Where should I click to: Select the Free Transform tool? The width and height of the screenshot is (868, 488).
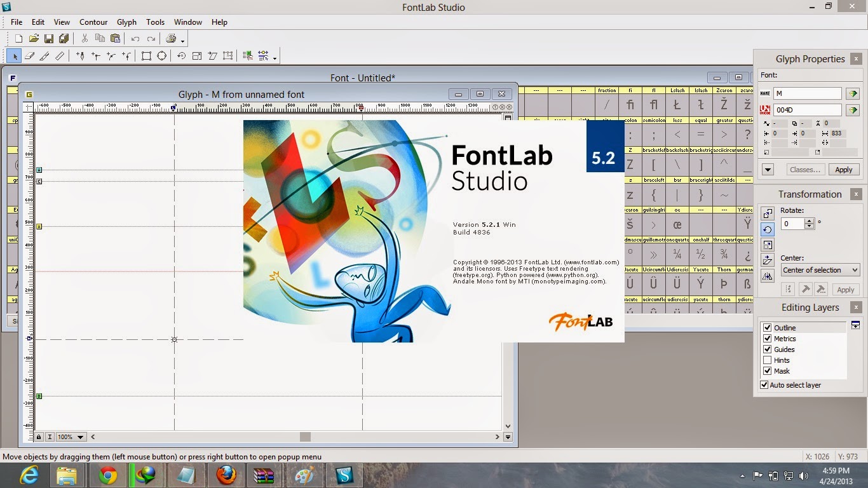[x=227, y=56]
